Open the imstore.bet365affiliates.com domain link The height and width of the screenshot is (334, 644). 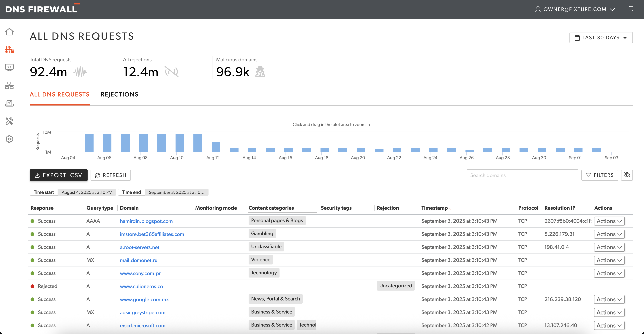coord(152,234)
